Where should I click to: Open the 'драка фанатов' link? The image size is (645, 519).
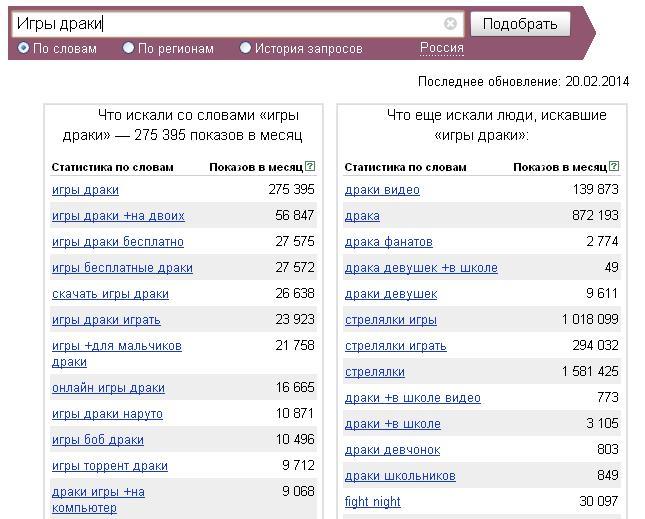click(389, 242)
